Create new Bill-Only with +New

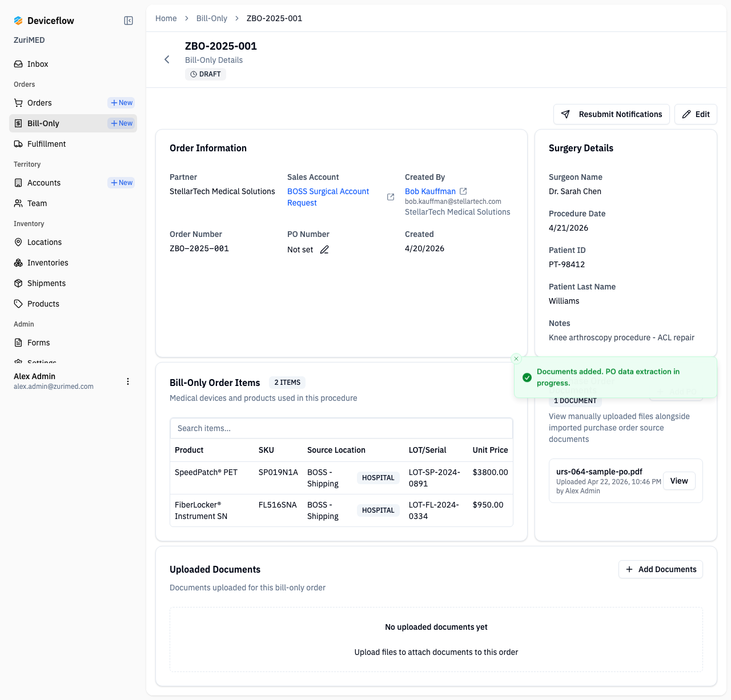(122, 123)
